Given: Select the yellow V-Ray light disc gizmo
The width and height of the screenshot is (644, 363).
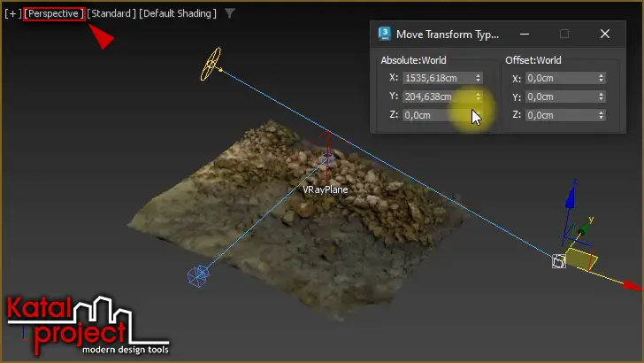Looking at the screenshot, I should pos(211,64).
